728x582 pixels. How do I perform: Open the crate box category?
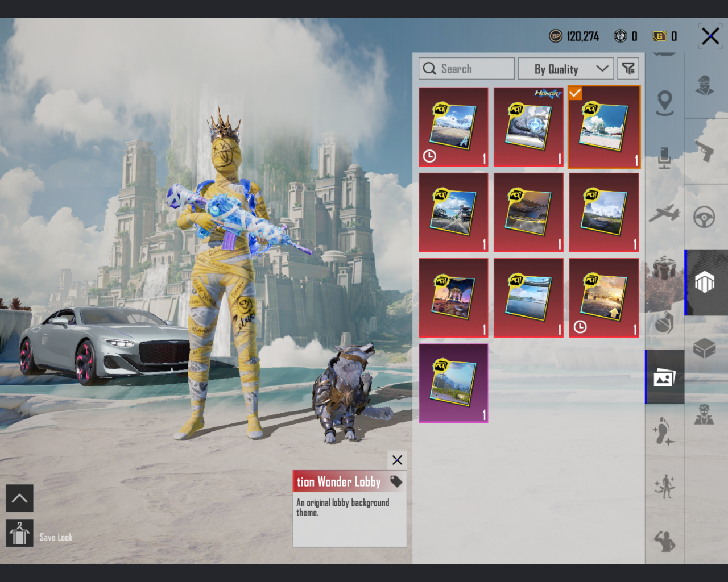tap(704, 348)
